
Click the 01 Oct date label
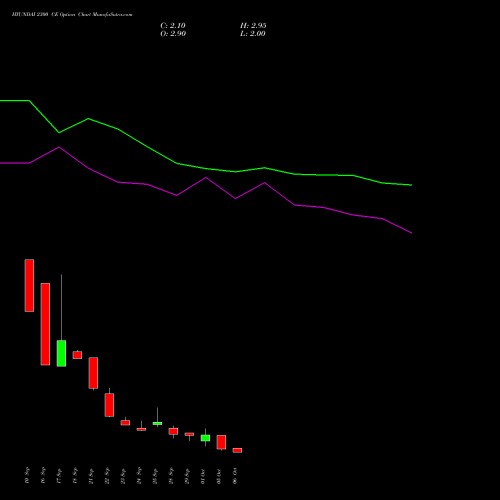(x=203, y=476)
